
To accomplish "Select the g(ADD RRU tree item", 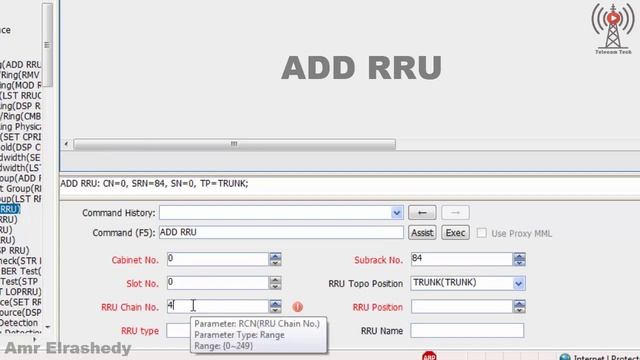I will tap(20, 64).
